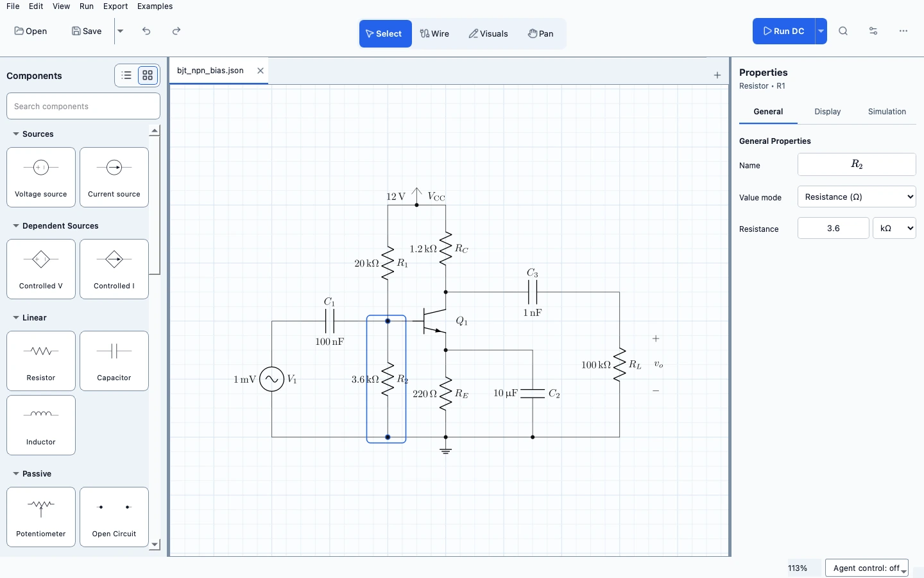Open the resistance unit kΩ dropdown
The width and height of the screenshot is (924, 578).
(894, 228)
